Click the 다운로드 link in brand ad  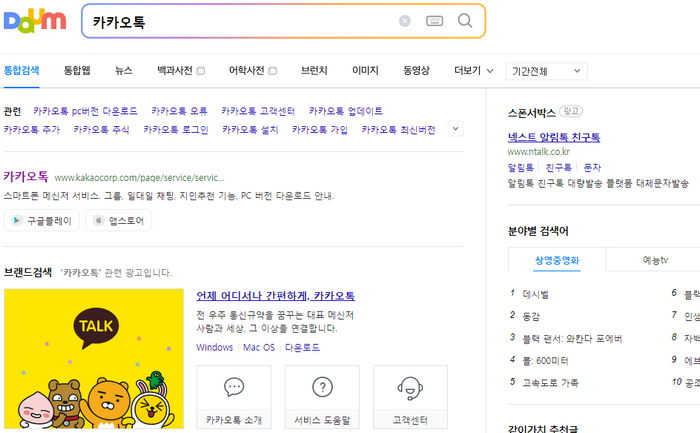point(302,347)
